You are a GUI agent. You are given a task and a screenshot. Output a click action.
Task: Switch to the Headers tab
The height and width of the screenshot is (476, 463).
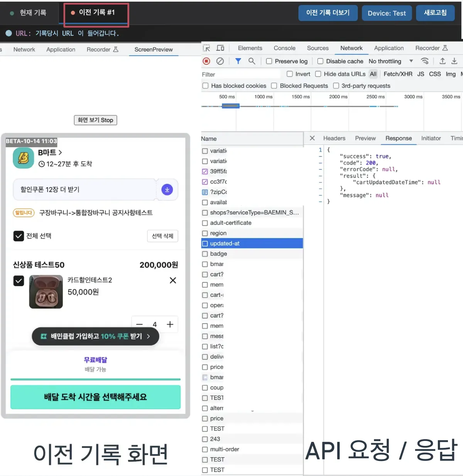point(334,138)
